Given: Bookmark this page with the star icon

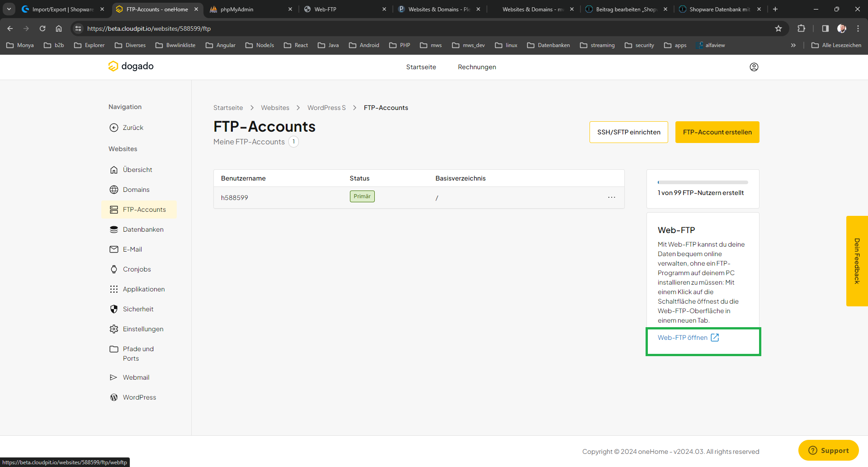Looking at the screenshot, I should tap(778, 29).
